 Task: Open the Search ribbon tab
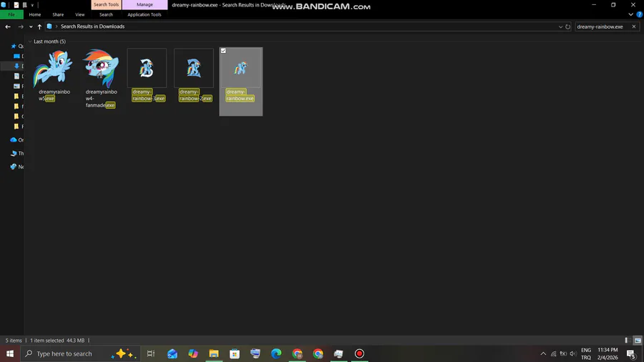click(x=106, y=14)
